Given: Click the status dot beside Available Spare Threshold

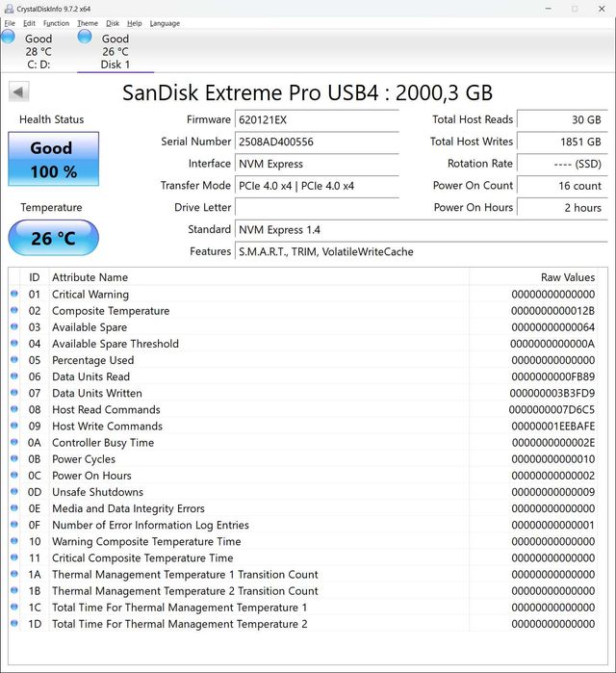Looking at the screenshot, I should pos(14,343).
